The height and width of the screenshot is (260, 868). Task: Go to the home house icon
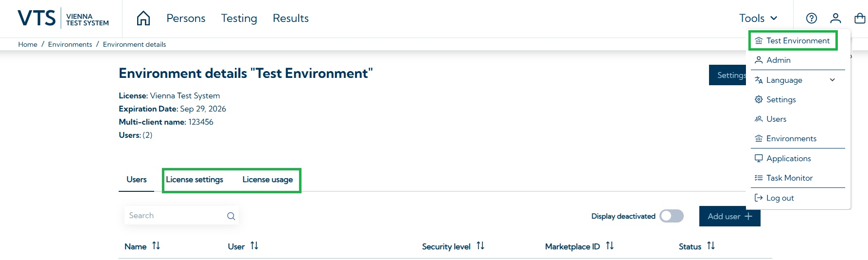tap(143, 19)
